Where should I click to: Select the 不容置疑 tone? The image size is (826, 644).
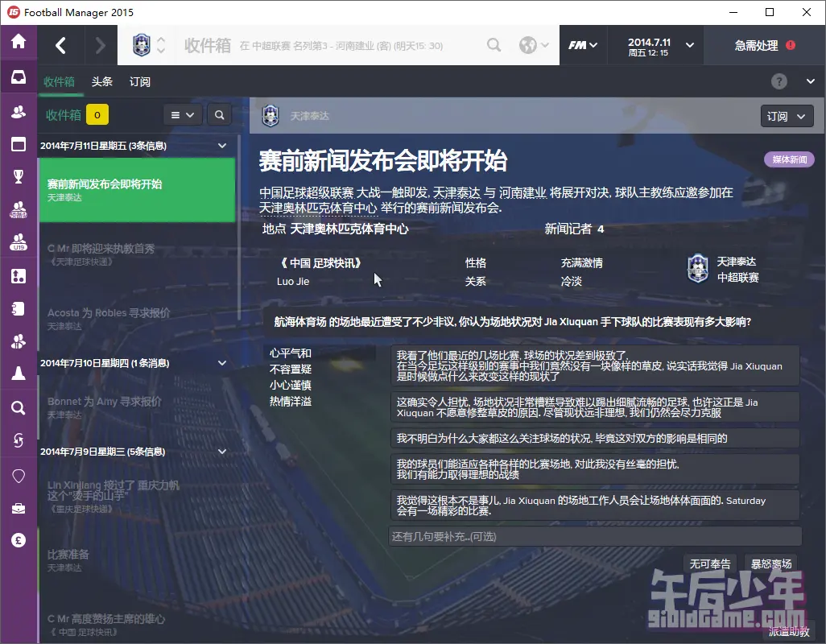[291, 369]
